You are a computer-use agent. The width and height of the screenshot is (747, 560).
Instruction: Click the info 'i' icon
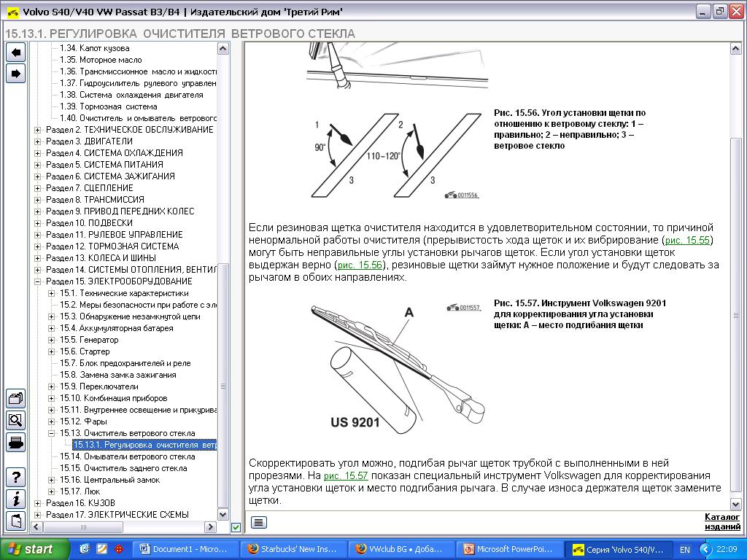15,499
